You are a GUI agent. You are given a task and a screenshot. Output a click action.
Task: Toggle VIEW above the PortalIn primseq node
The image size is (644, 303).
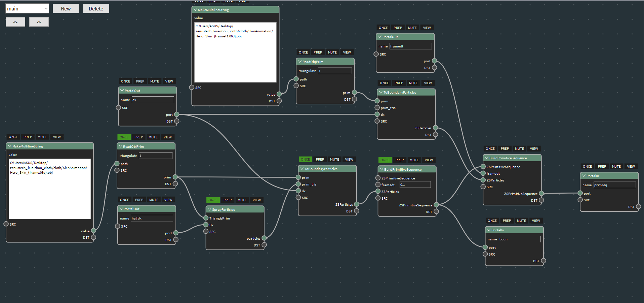(631, 166)
